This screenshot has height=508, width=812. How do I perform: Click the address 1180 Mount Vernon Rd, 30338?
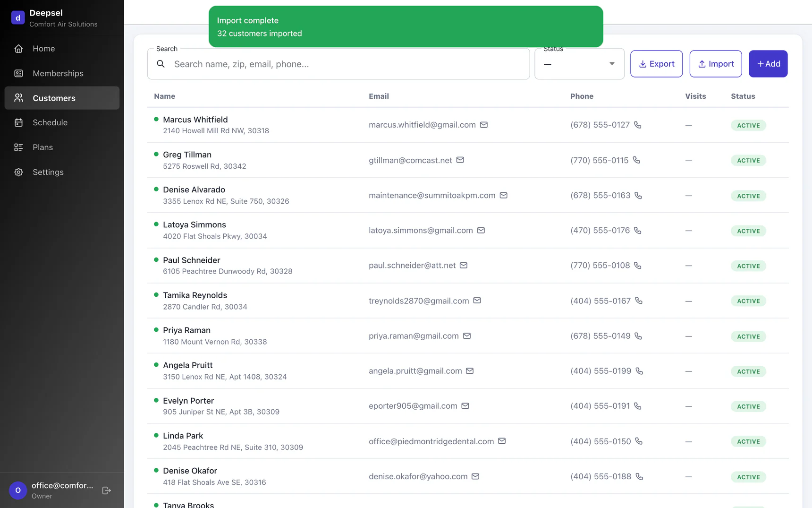(215, 342)
